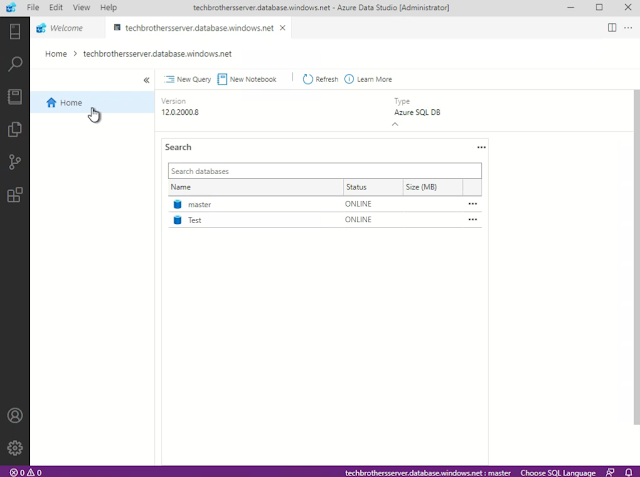Collapse the server properties section chevron
Screen dimensions: 640x477
pyautogui.click(x=395, y=124)
